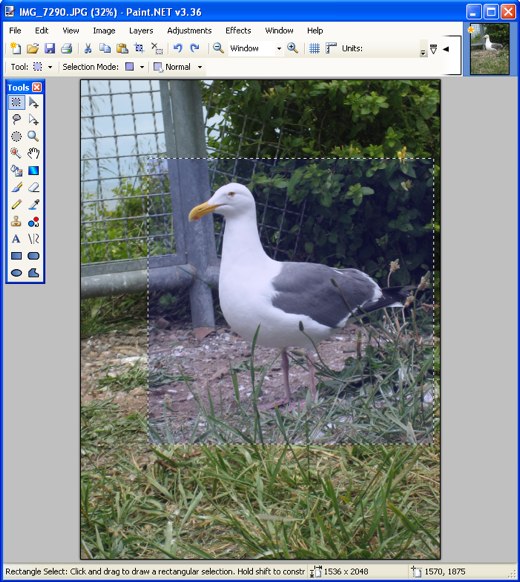
Task: Pick the Text tool
Action: (x=16, y=239)
